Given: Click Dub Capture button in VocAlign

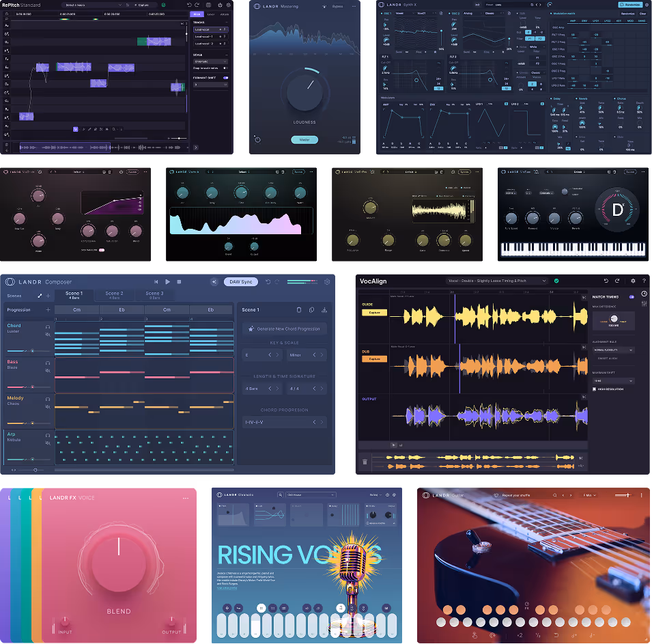Looking at the screenshot, I should pos(374,359).
